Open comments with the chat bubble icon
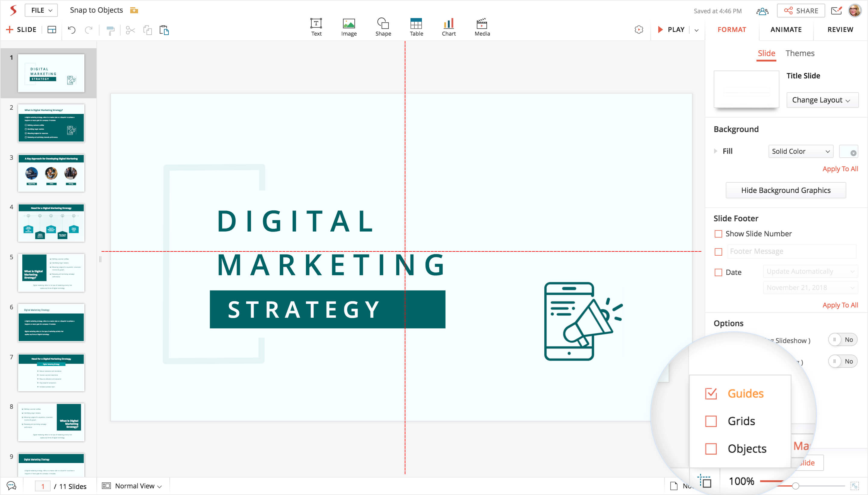 coord(11,486)
